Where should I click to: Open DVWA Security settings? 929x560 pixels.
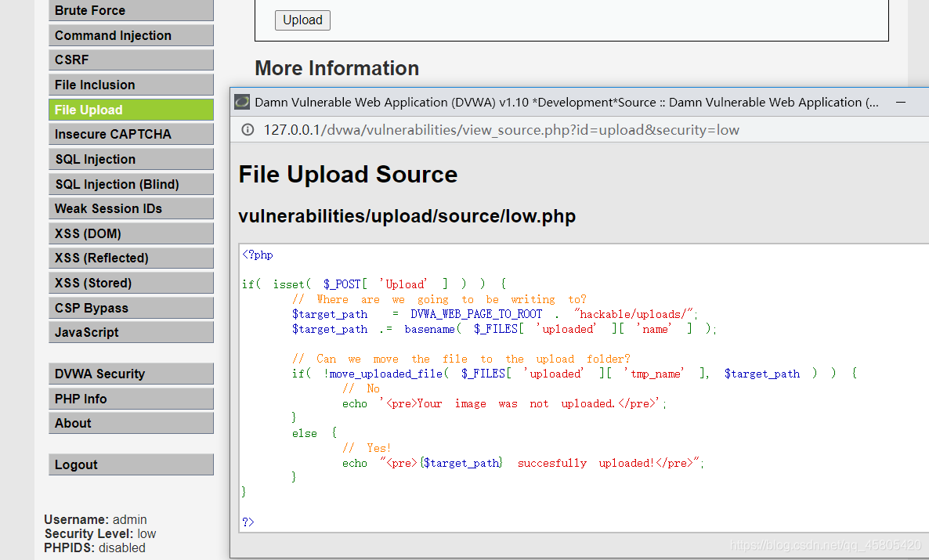pyautogui.click(x=131, y=374)
